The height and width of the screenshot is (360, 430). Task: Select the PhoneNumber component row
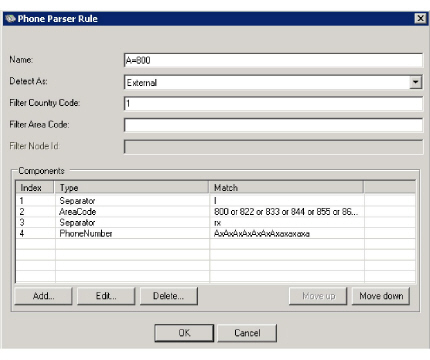click(x=215, y=234)
